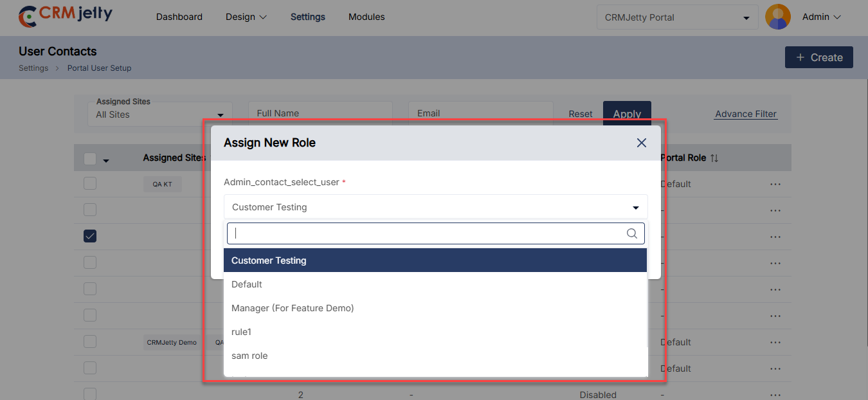Image resolution: width=868 pixels, height=400 pixels.
Task: Expand the Assigned Sites filter dropdown
Action: tap(221, 115)
